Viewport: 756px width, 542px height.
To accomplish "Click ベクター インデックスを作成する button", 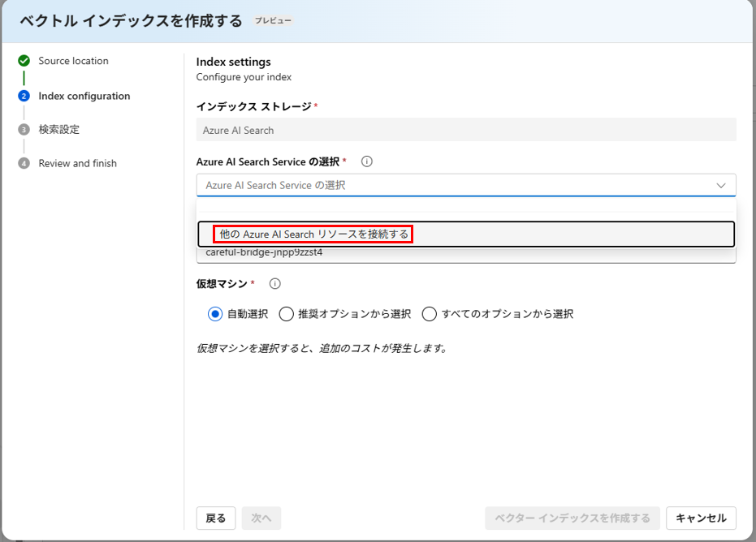I will pyautogui.click(x=572, y=518).
